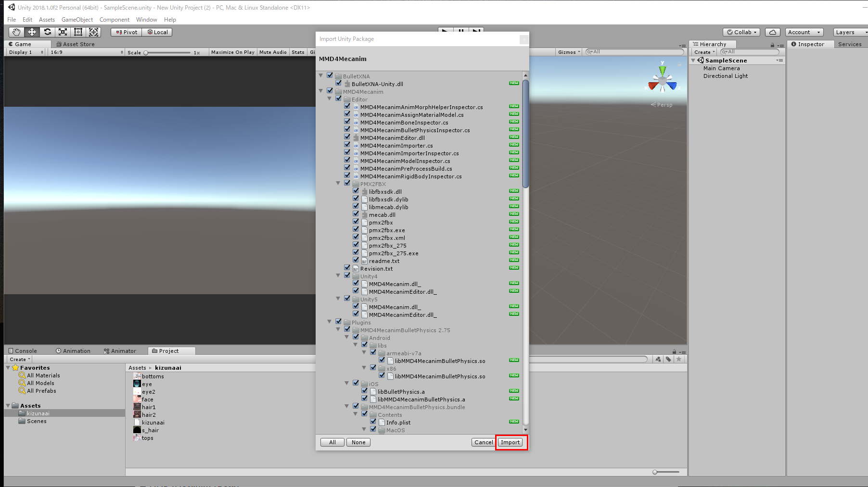Select the Move tool in toolbar
This screenshot has width=868, height=487.
pyautogui.click(x=32, y=32)
